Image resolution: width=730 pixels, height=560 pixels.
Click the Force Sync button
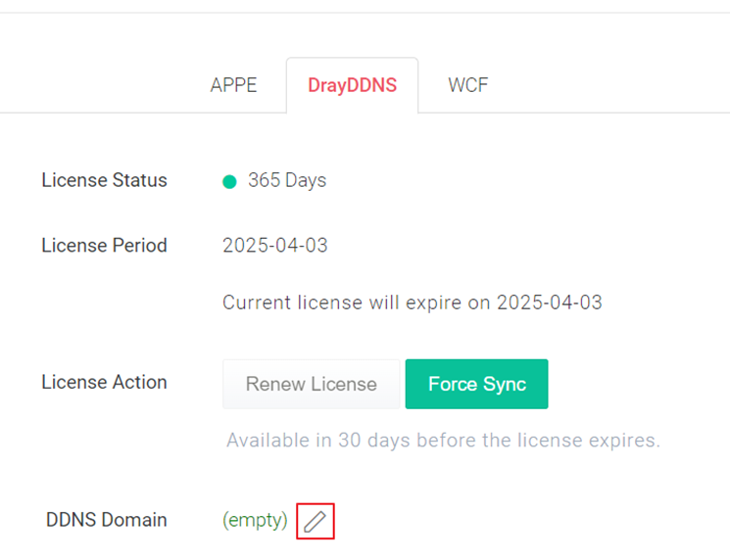tap(477, 384)
